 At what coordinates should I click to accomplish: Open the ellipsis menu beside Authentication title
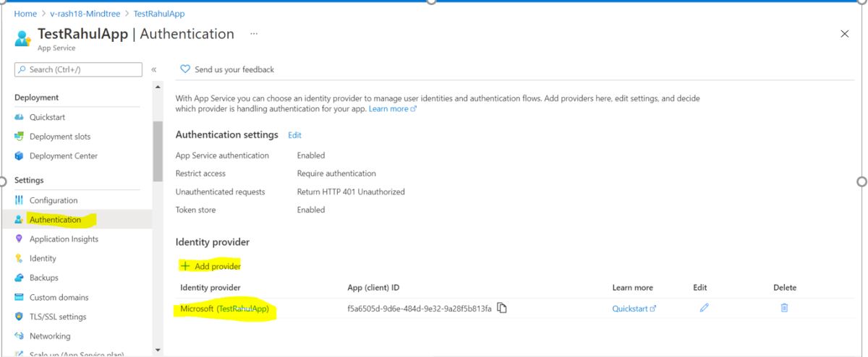click(254, 34)
